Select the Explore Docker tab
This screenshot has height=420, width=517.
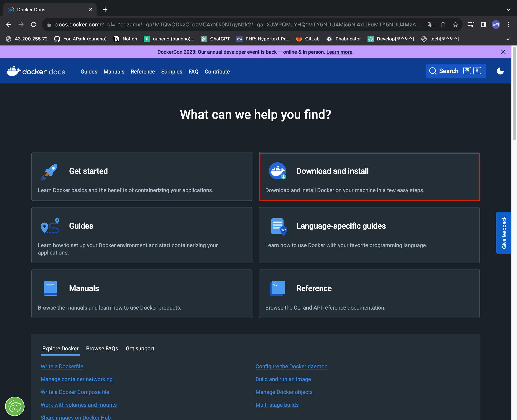coord(60,349)
